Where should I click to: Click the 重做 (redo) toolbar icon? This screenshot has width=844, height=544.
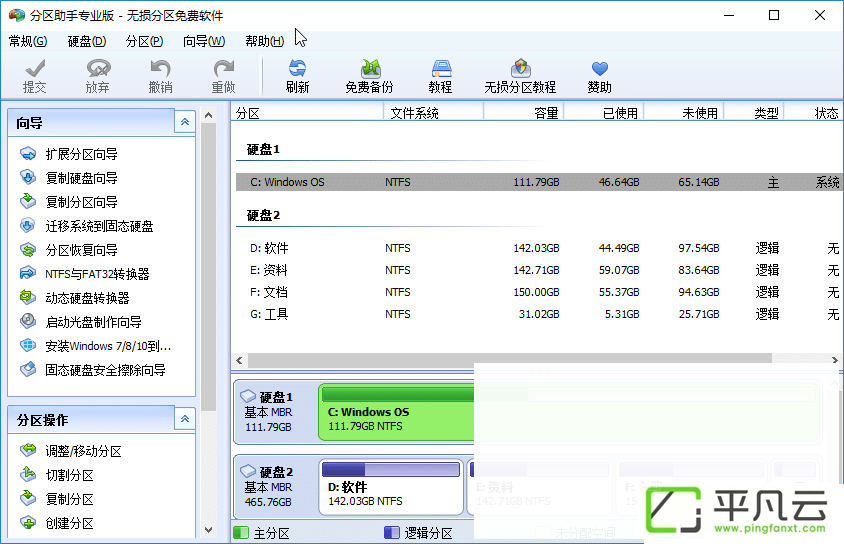[x=223, y=76]
